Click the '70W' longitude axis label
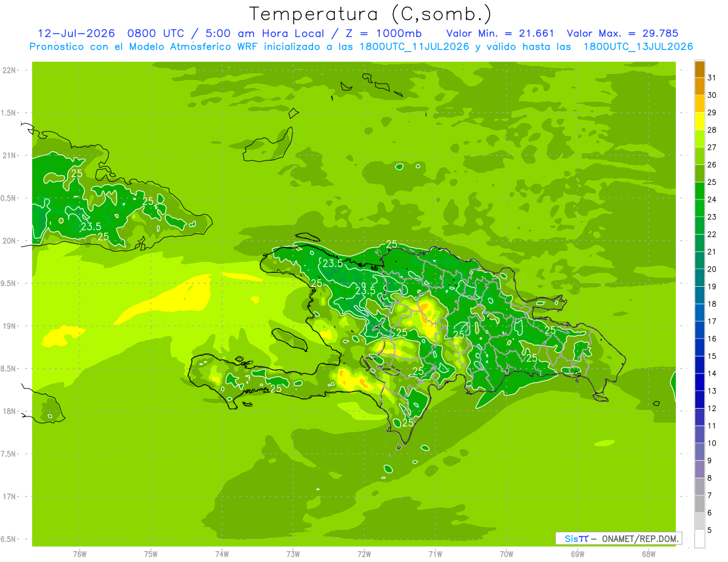 point(507,554)
